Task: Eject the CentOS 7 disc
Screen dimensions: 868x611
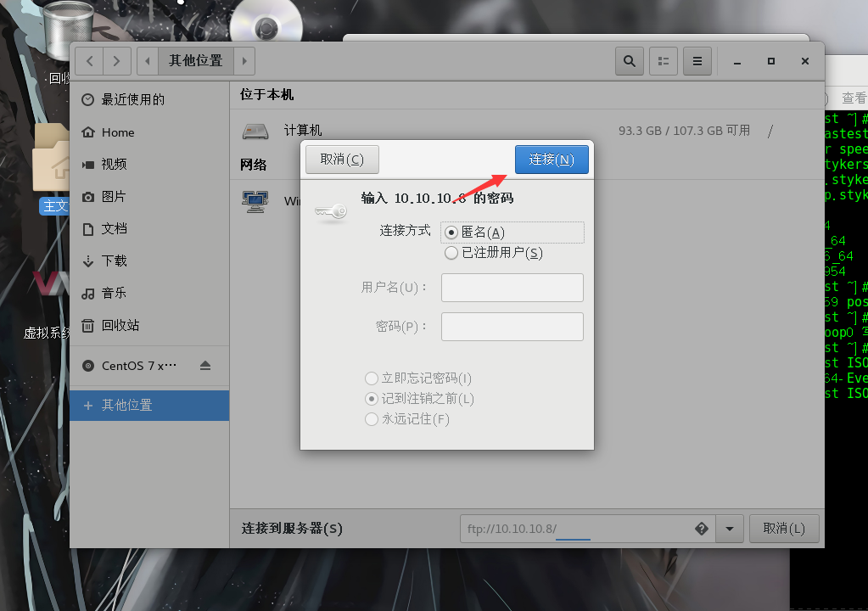Action: pos(204,366)
